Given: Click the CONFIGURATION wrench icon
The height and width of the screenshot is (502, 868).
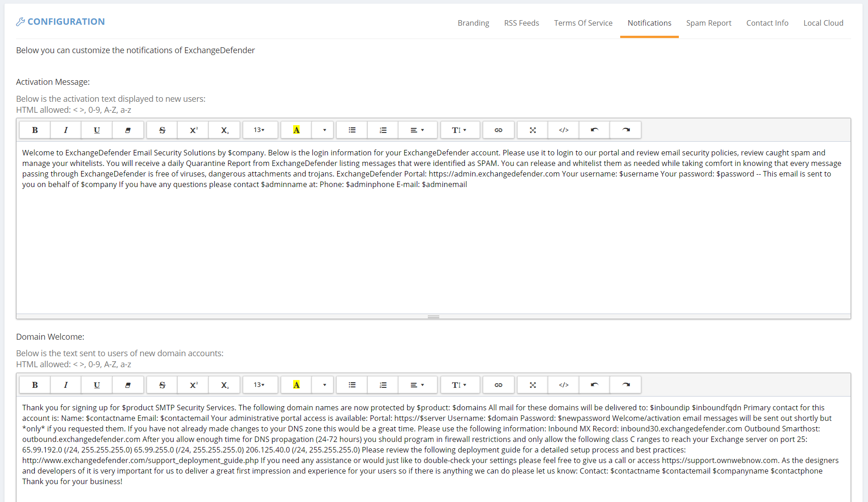Looking at the screenshot, I should coord(20,22).
